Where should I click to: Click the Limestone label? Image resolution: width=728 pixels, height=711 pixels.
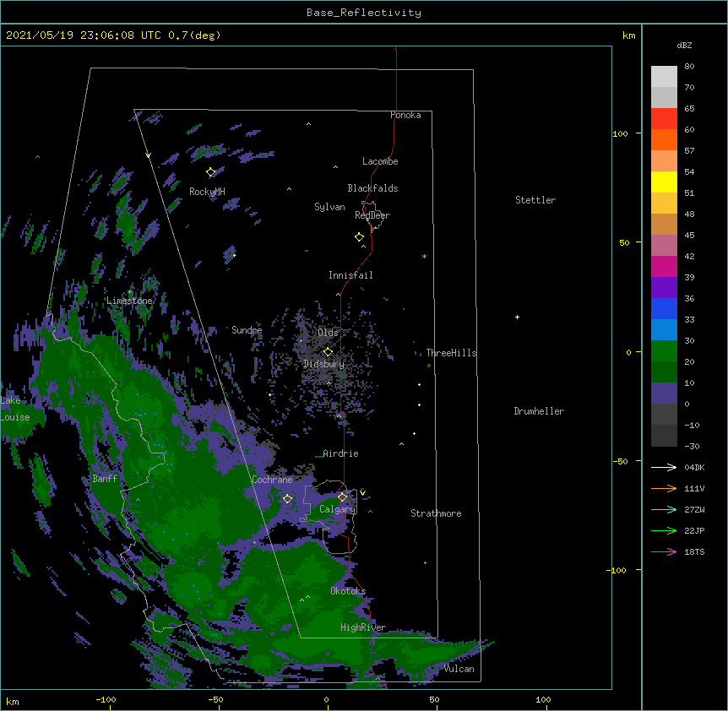(x=129, y=301)
